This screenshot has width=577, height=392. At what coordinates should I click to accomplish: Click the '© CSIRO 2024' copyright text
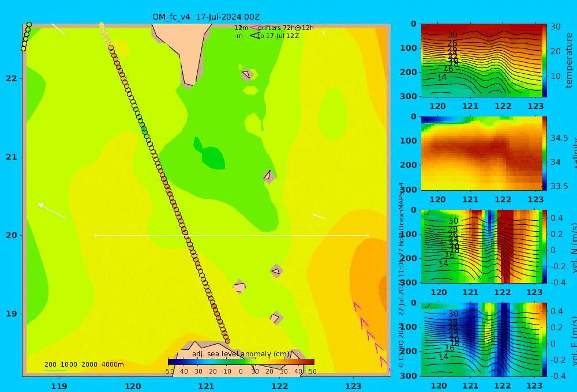(x=401, y=345)
